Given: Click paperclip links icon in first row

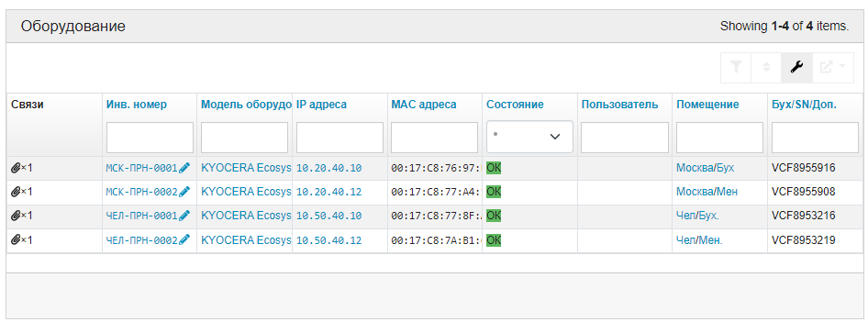Looking at the screenshot, I should [x=16, y=168].
